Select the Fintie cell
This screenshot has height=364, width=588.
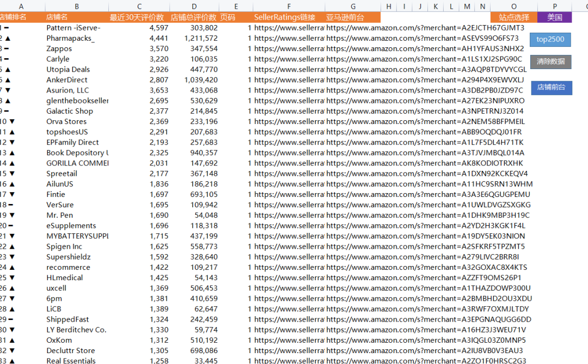[x=77, y=195]
